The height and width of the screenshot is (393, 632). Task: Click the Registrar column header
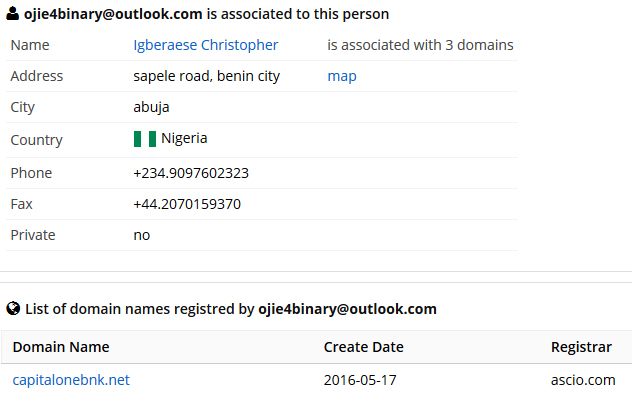(x=581, y=347)
